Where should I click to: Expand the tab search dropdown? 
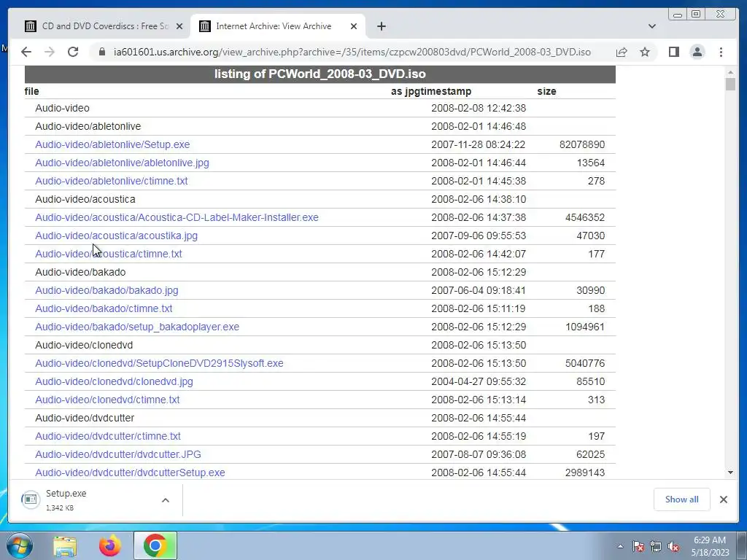(x=652, y=26)
